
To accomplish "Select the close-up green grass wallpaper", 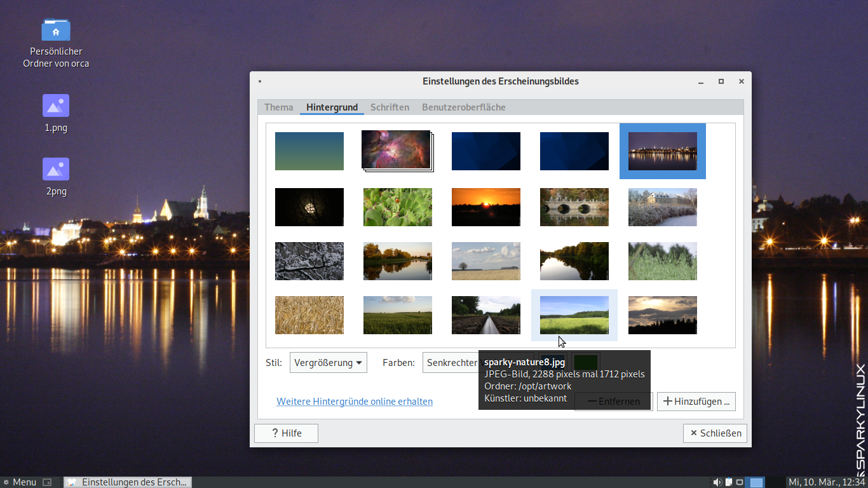I will [x=663, y=261].
